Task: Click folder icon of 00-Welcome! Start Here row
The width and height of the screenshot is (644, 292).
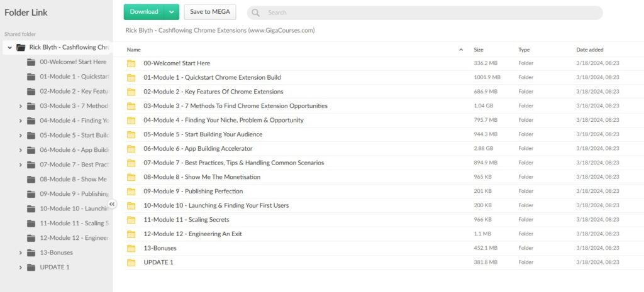Action: click(x=131, y=63)
